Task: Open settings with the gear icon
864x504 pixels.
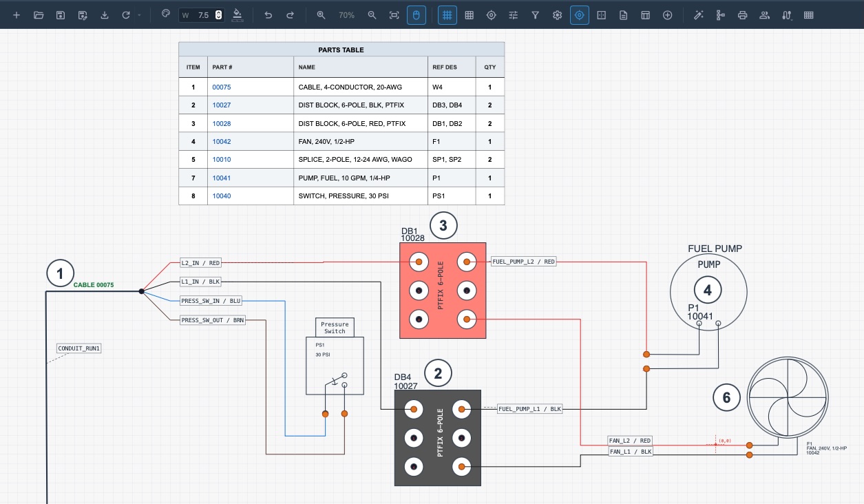Action: tap(558, 15)
